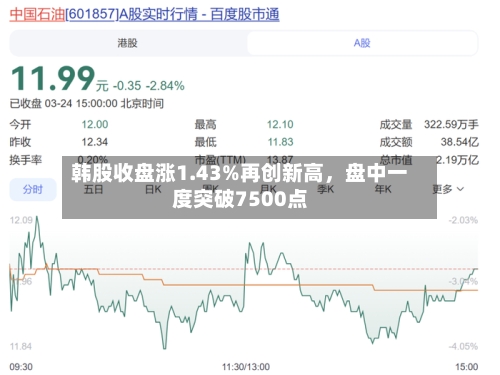500x375 pixels.
Task: Click the -2.03% chart axis label
Action: [x=463, y=220]
